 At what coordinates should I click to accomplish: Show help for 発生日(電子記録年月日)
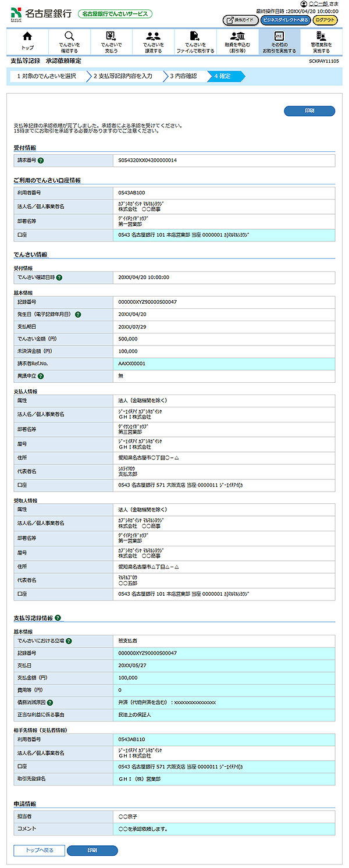tap(78, 314)
